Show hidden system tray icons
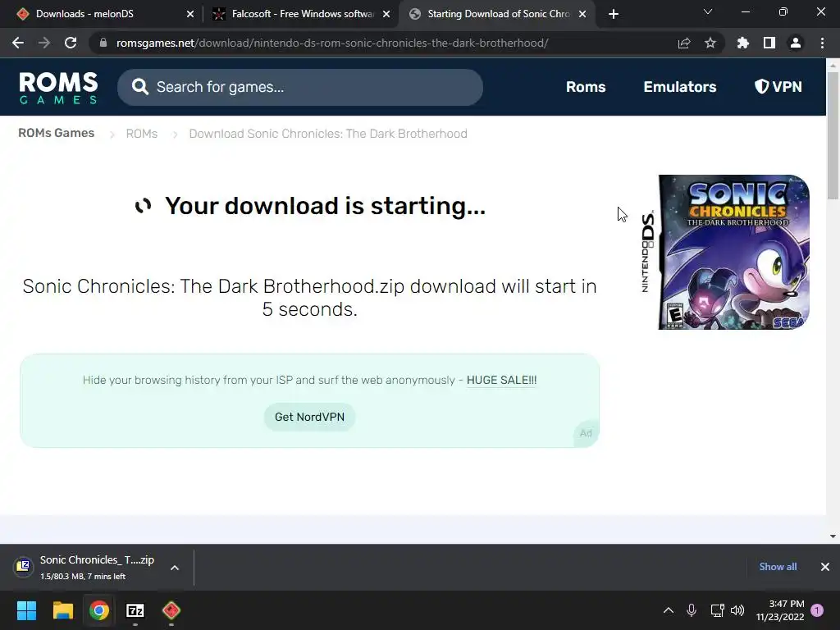Viewport: 840px width, 630px height. (668, 610)
